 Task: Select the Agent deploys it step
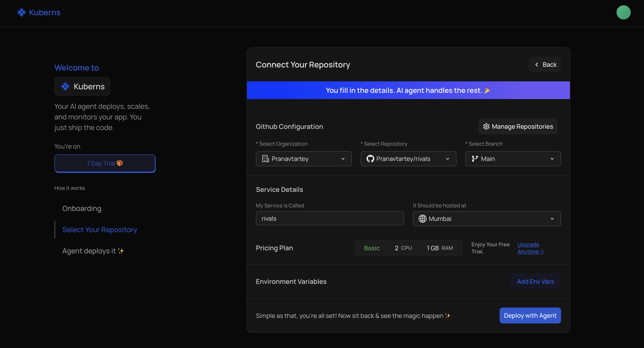pos(93,251)
